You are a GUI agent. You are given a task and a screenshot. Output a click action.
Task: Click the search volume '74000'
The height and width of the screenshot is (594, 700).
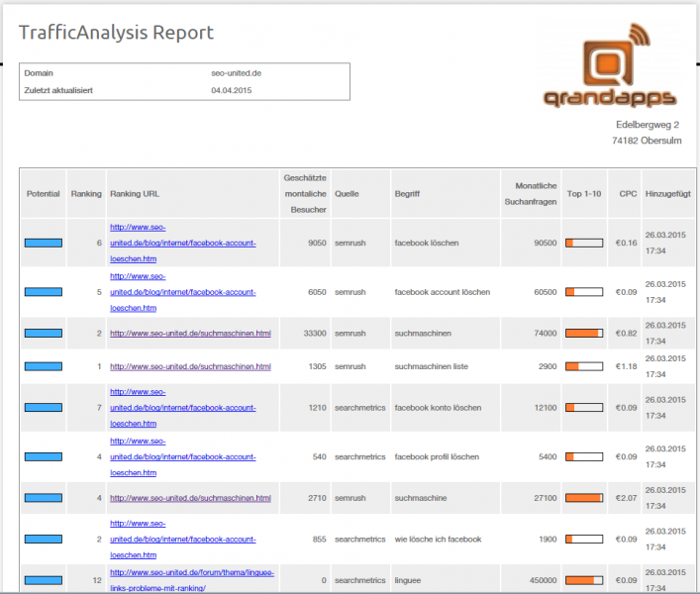[546, 334]
